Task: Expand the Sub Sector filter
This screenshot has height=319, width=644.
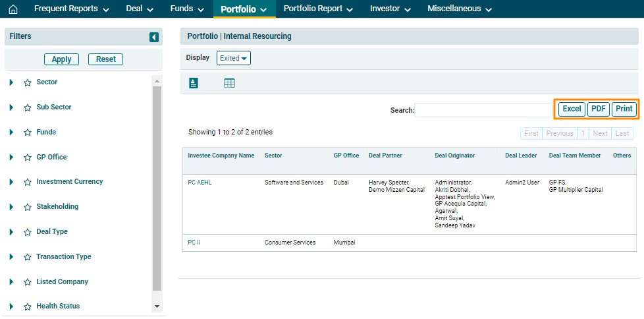Action: point(11,107)
